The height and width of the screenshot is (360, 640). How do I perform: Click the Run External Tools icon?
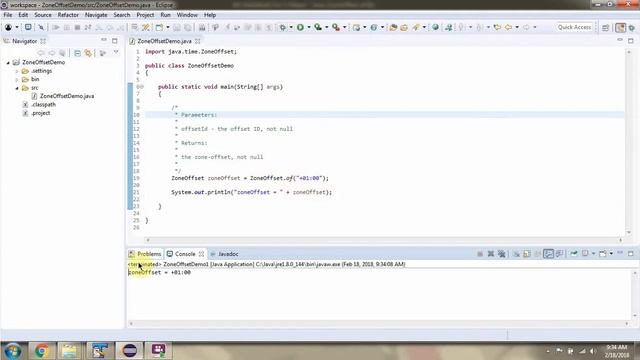(x=336, y=27)
